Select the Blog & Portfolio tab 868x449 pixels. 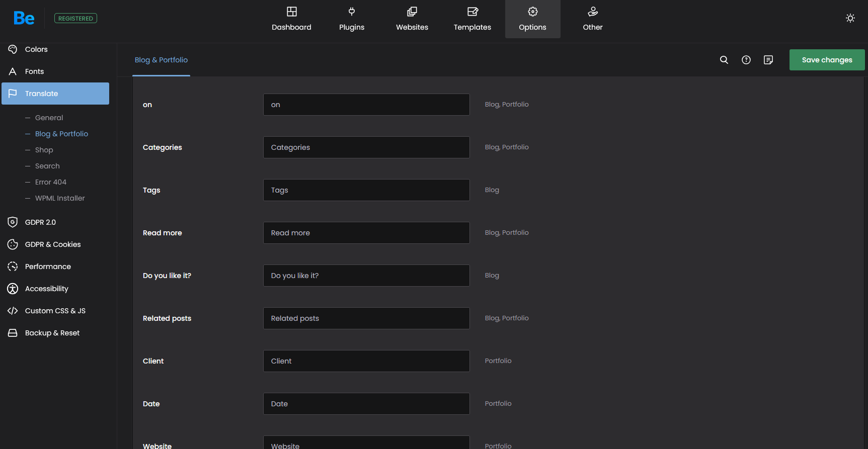point(161,60)
